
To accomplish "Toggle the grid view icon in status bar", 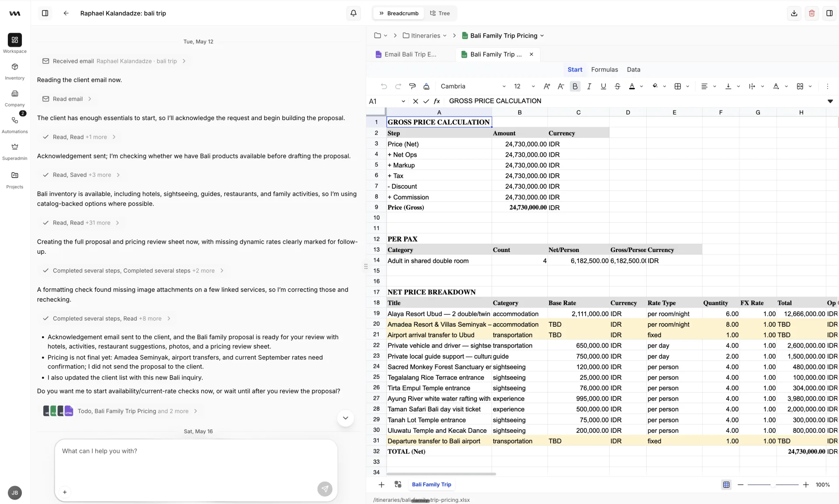I will [726, 485].
